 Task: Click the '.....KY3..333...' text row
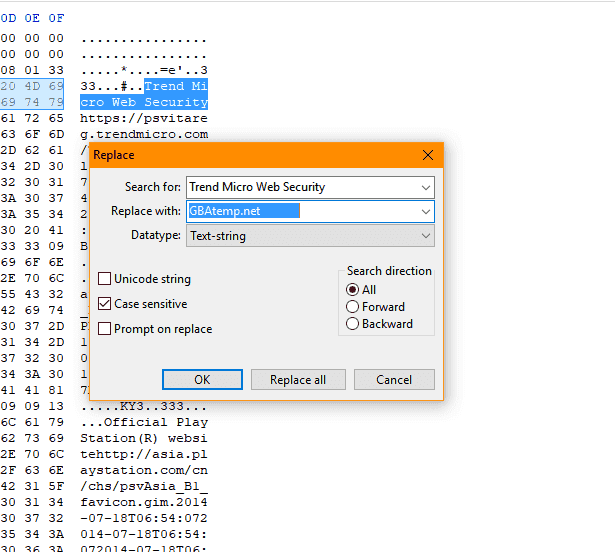pos(144,406)
